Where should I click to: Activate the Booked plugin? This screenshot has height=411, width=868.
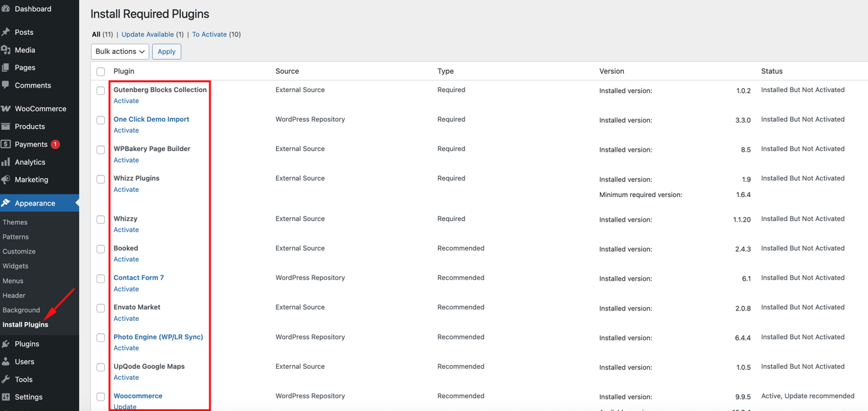click(126, 259)
